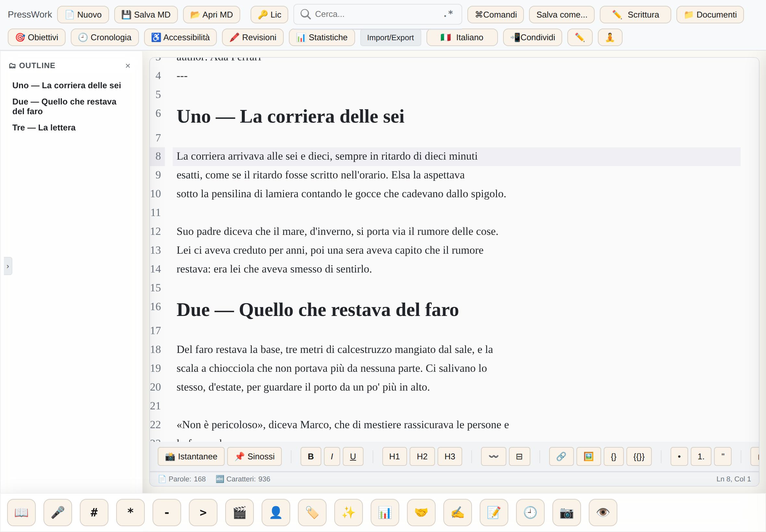
Task: Click the microphone dictation icon
Action: click(58, 512)
